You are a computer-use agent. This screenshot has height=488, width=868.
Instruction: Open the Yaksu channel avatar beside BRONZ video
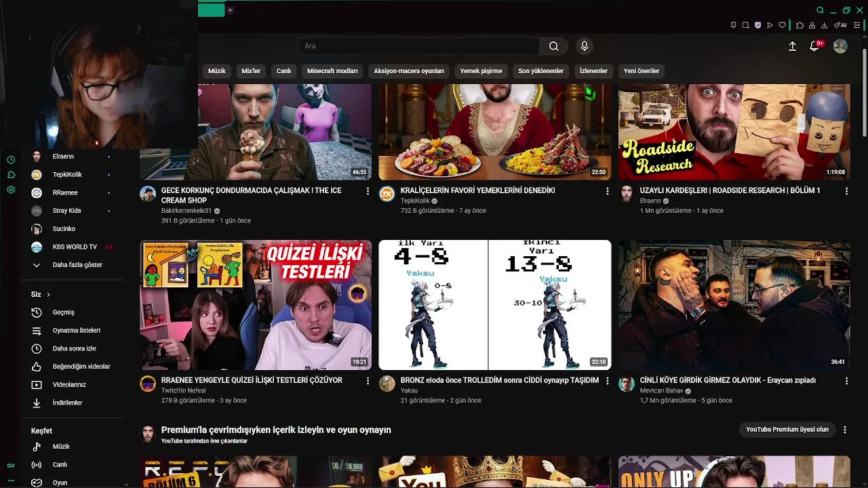tap(387, 384)
